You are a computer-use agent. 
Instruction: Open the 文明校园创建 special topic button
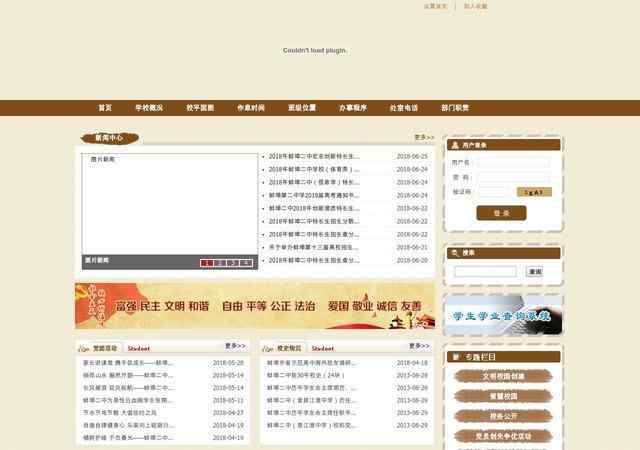point(502,377)
